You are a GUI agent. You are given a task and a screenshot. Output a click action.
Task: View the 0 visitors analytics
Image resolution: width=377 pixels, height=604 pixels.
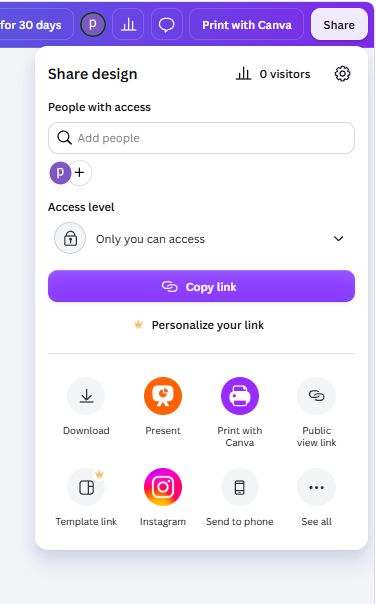[273, 74]
